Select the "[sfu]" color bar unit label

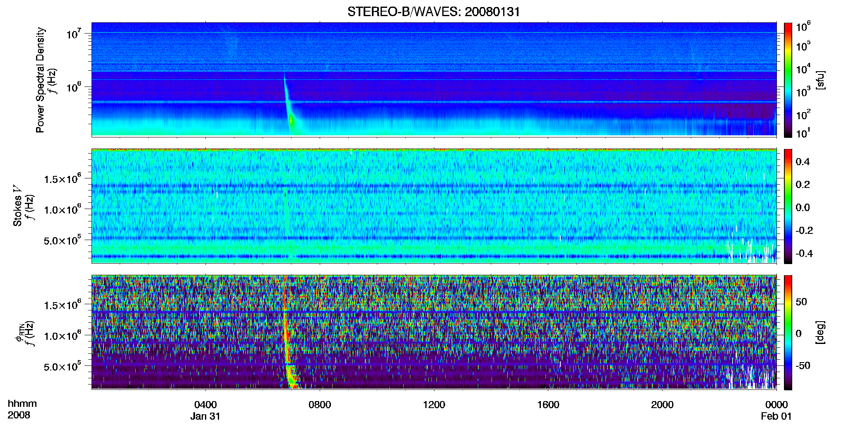[820, 80]
